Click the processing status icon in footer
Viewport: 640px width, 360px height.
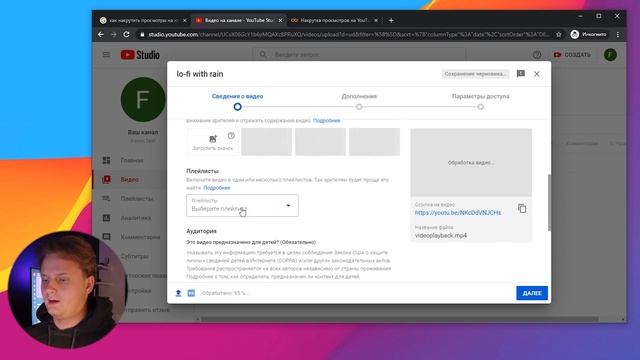click(191, 293)
